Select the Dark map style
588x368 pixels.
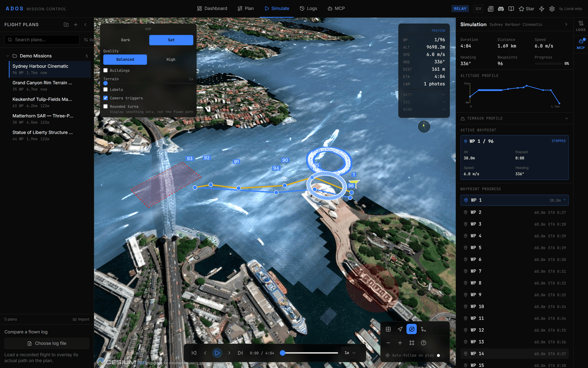(126, 40)
